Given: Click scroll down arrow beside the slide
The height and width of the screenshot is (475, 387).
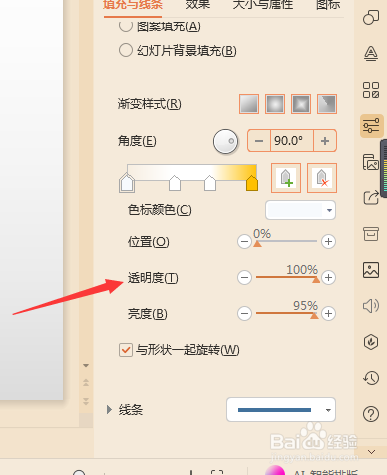Looking at the screenshot, I should pos(86,366).
